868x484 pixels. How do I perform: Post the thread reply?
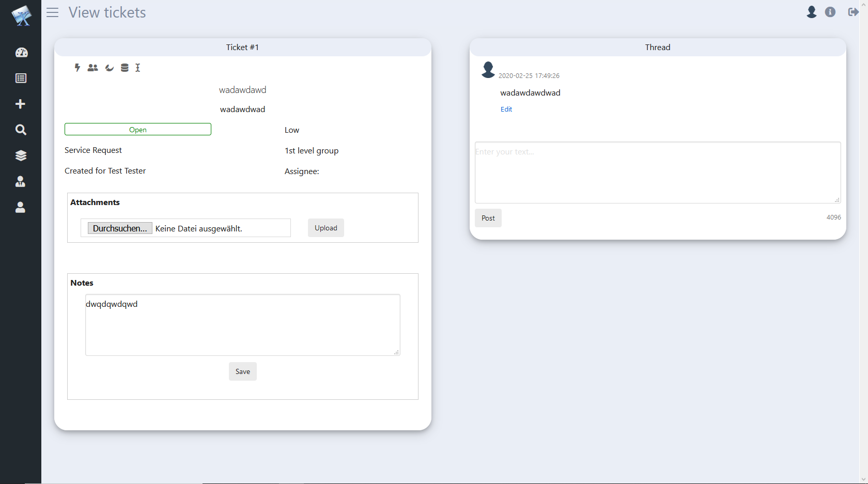[488, 218]
